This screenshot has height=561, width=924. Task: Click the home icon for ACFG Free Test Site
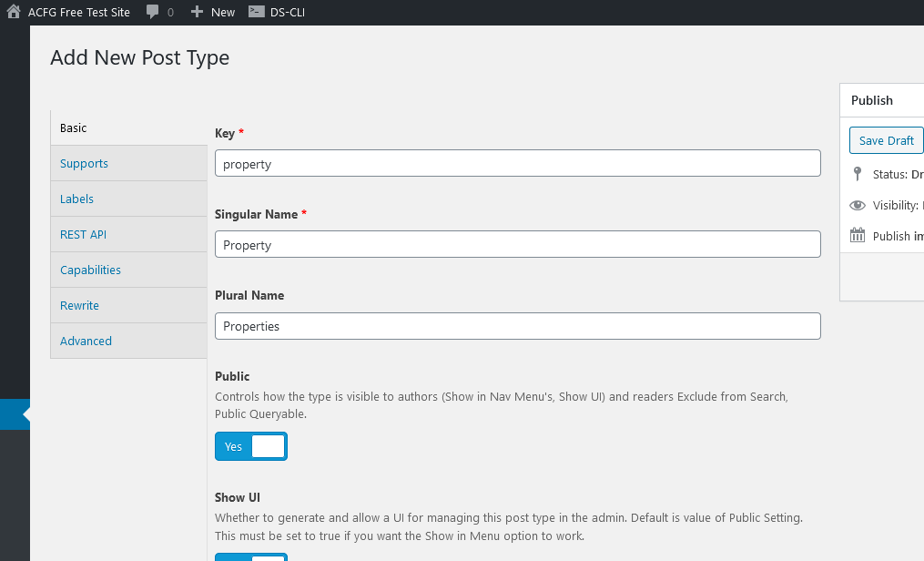14,12
